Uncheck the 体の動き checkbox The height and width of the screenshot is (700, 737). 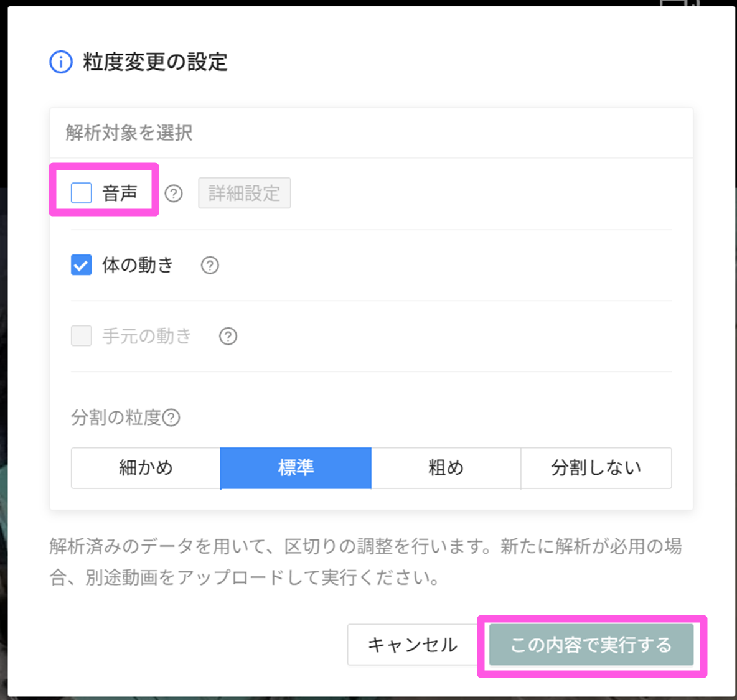pyautogui.click(x=82, y=265)
